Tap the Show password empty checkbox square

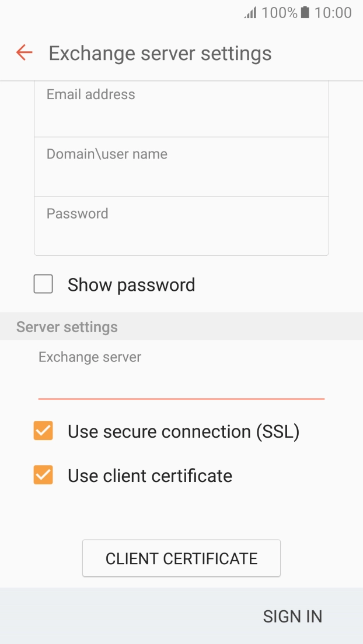(x=43, y=284)
